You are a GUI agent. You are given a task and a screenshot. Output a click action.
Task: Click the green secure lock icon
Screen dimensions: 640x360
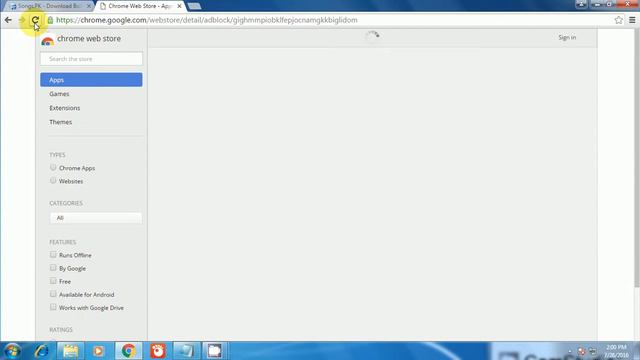point(50,20)
